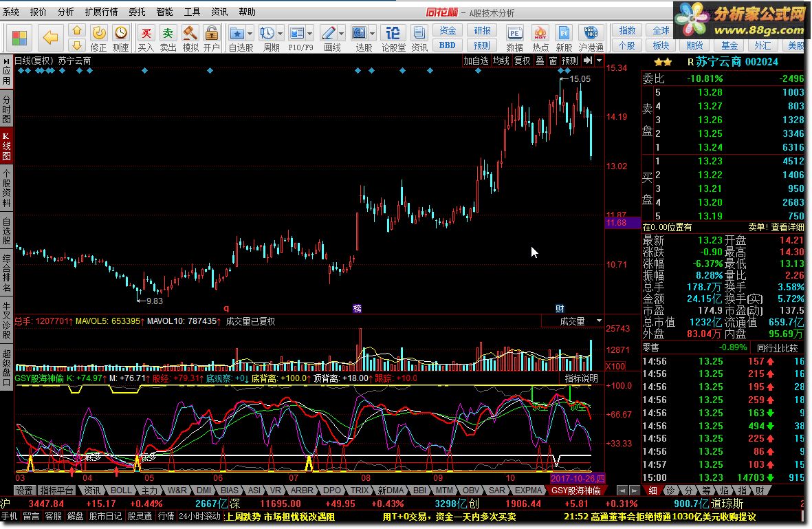Click the 加自选 button
The width and height of the screenshot is (812, 529).
pyautogui.click(x=476, y=61)
